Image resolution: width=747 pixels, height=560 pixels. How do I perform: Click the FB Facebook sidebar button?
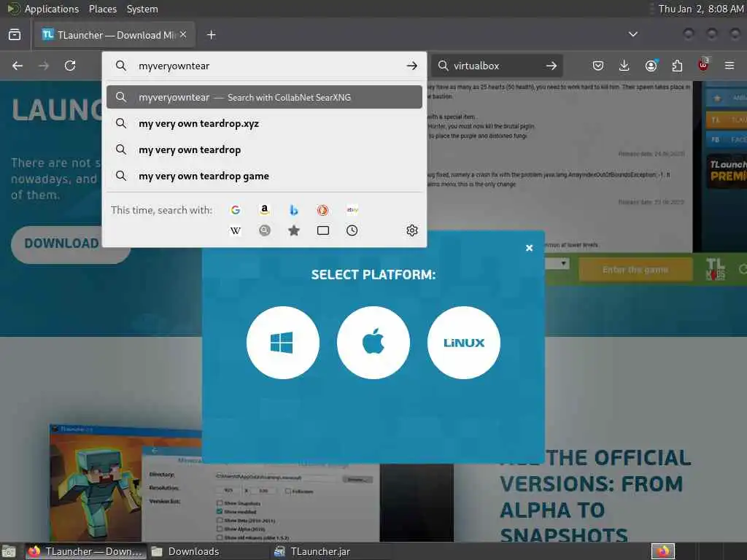click(x=726, y=139)
